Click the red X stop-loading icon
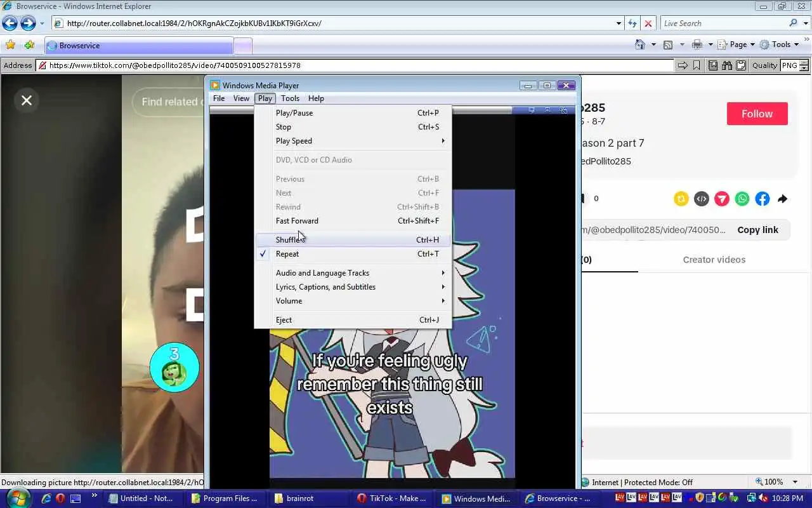The width and height of the screenshot is (812, 508). (648, 23)
